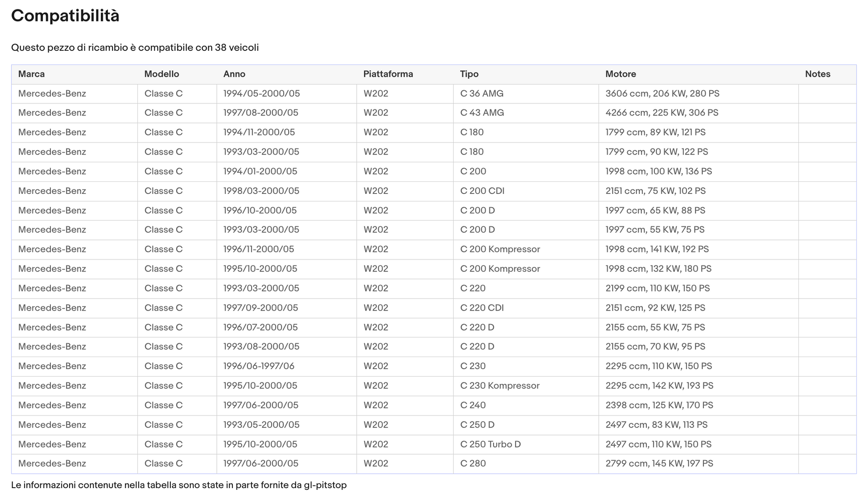This screenshot has width=868, height=501.
Task: Click Classe C in the C 240 row
Action: (x=164, y=406)
